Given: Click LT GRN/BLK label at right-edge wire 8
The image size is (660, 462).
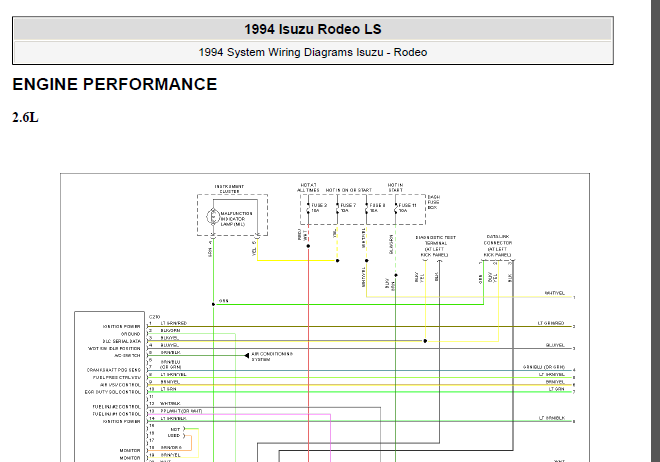Looking at the screenshot, I should 552,418.
